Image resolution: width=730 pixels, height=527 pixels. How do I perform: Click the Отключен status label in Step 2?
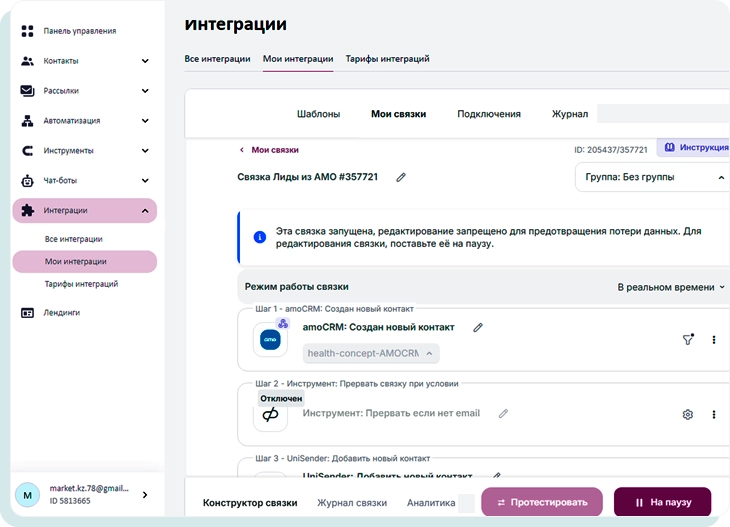tap(281, 399)
